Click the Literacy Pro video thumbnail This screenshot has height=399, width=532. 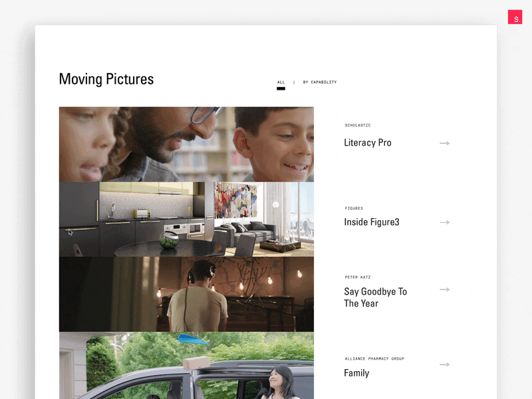coord(186,143)
